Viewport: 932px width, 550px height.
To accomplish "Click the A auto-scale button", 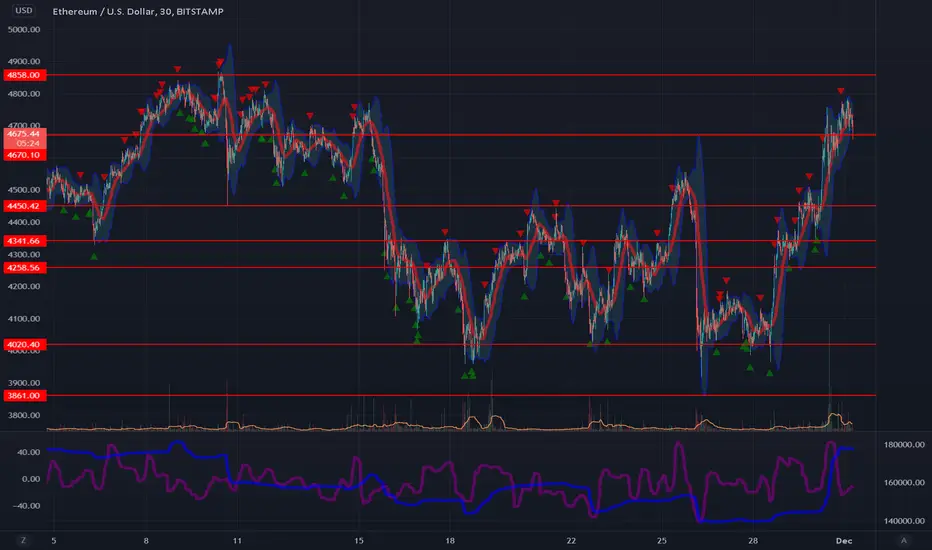I will pos(904,540).
